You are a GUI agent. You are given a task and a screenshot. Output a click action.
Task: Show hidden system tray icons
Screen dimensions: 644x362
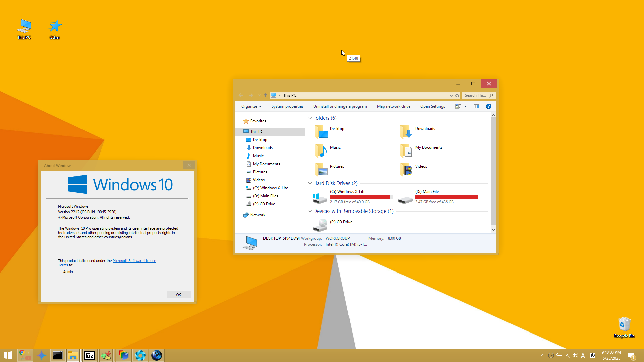point(543,355)
